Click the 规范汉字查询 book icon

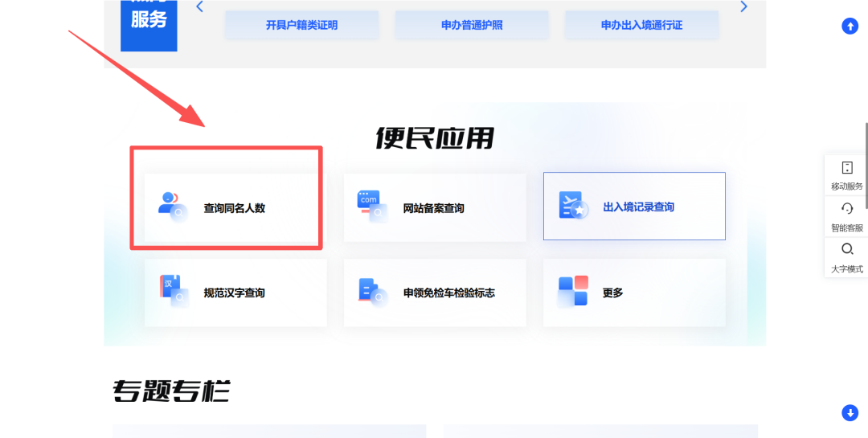tap(174, 291)
